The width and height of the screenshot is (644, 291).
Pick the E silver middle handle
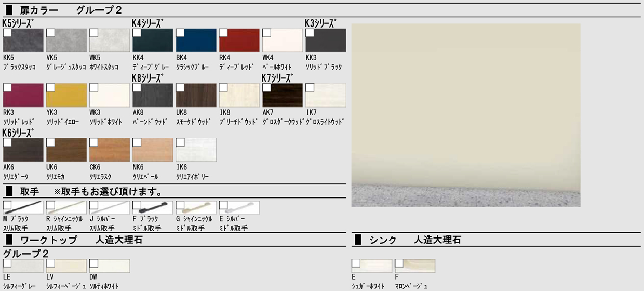(x=238, y=208)
